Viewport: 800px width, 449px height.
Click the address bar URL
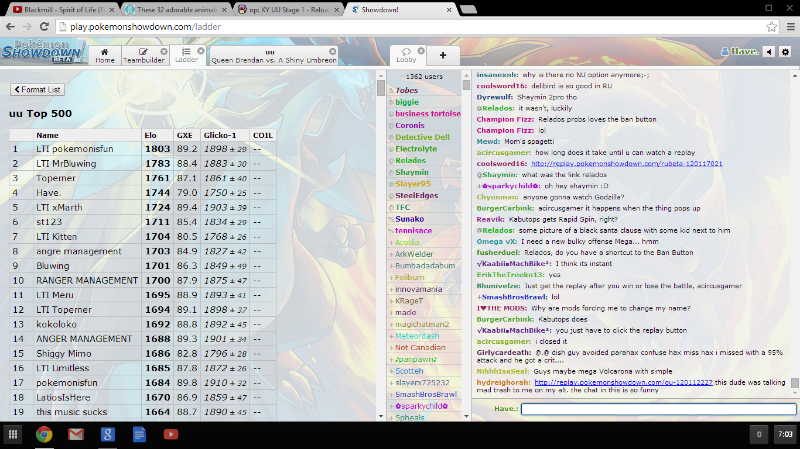[145, 27]
